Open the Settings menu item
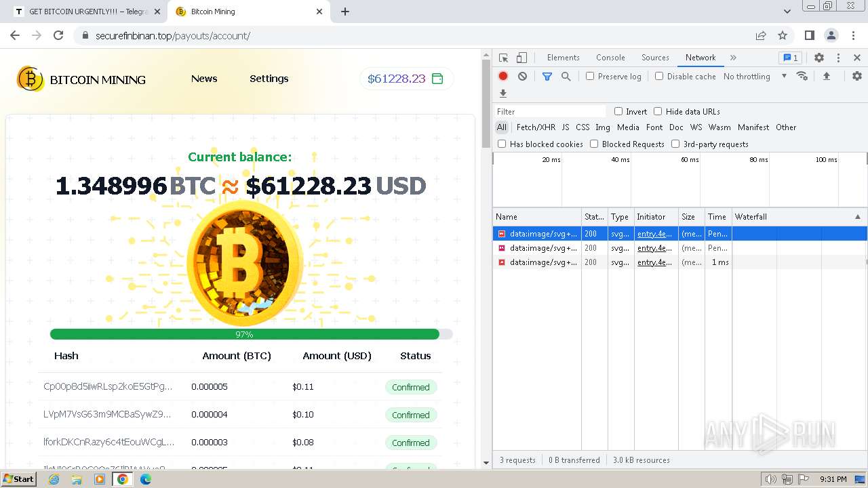The height and width of the screenshot is (488, 868). [x=269, y=79]
